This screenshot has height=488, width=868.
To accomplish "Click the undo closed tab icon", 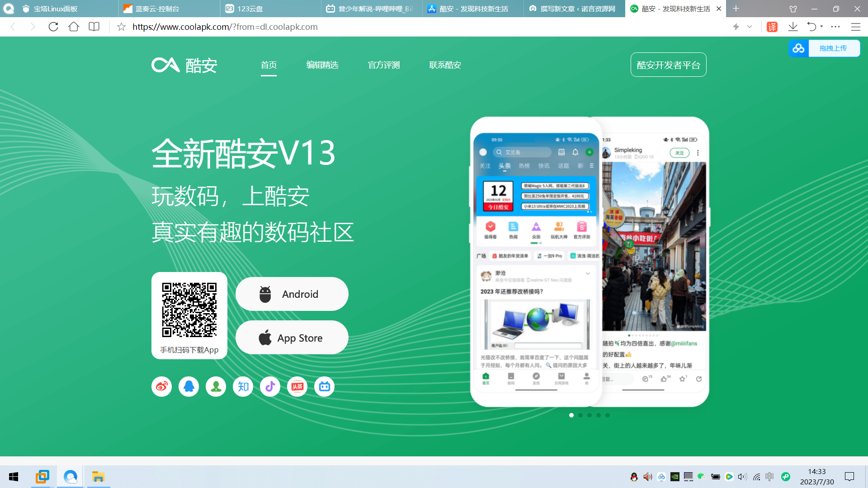I will [x=812, y=27].
